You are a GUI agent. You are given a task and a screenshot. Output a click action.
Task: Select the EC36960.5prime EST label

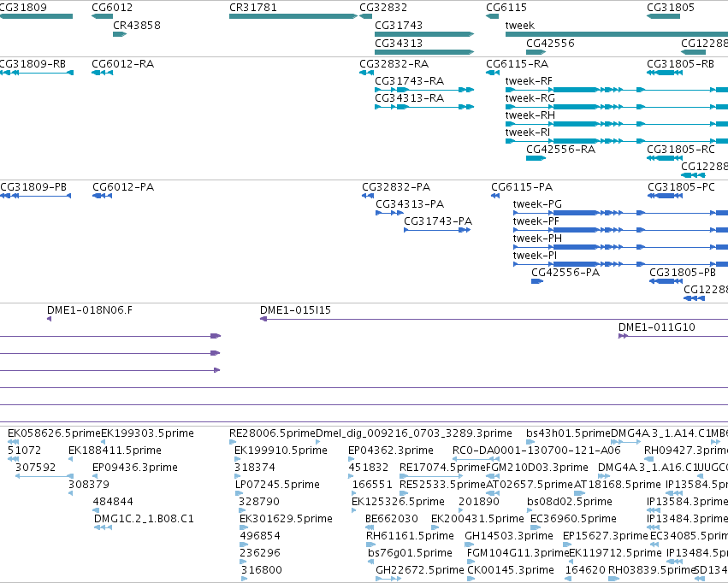coord(573,519)
